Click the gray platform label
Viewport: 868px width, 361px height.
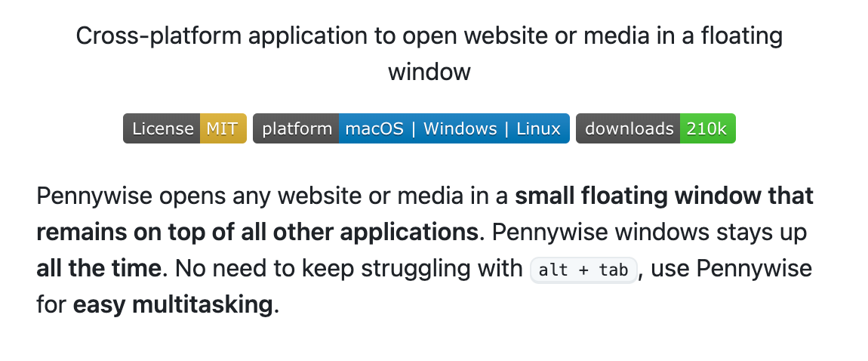point(296,128)
